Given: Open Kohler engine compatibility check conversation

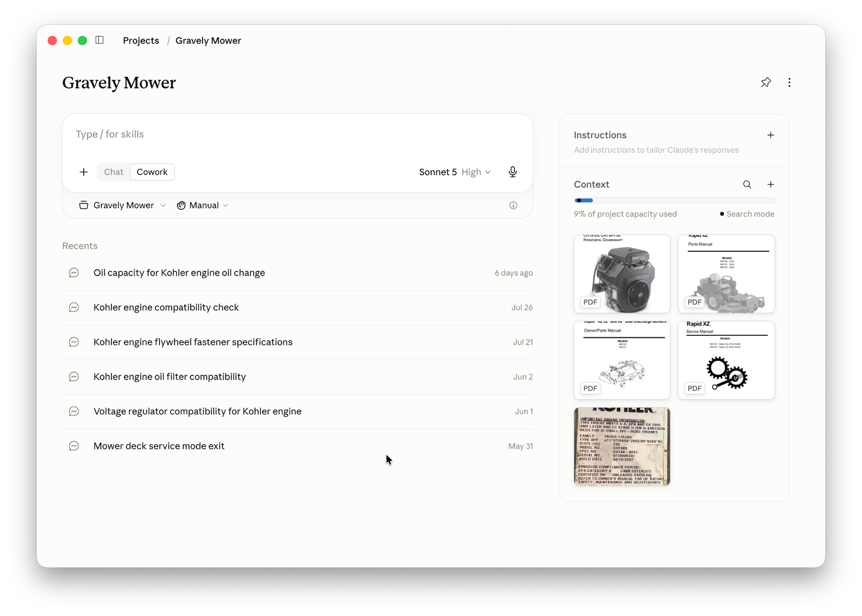Looking at the screenshot, I should (298, 307).
